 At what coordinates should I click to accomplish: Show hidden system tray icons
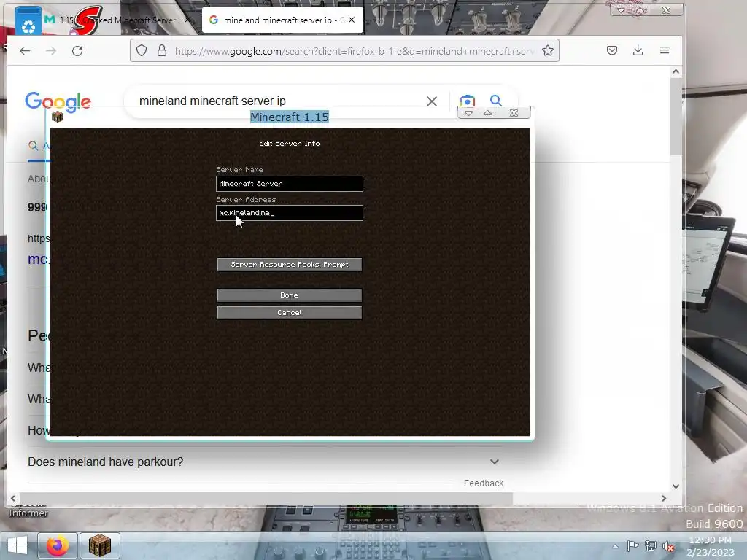616,546
